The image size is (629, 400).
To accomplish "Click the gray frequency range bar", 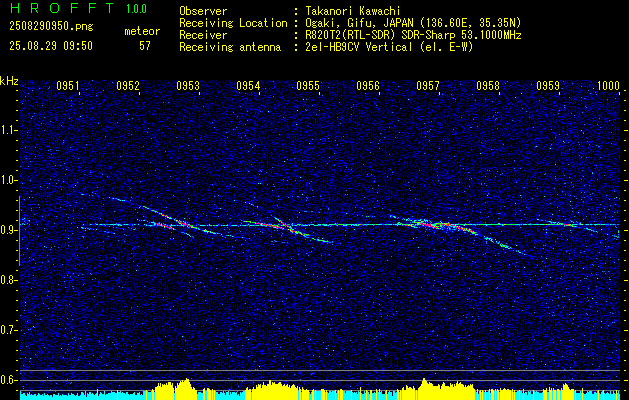I will 19,231.
